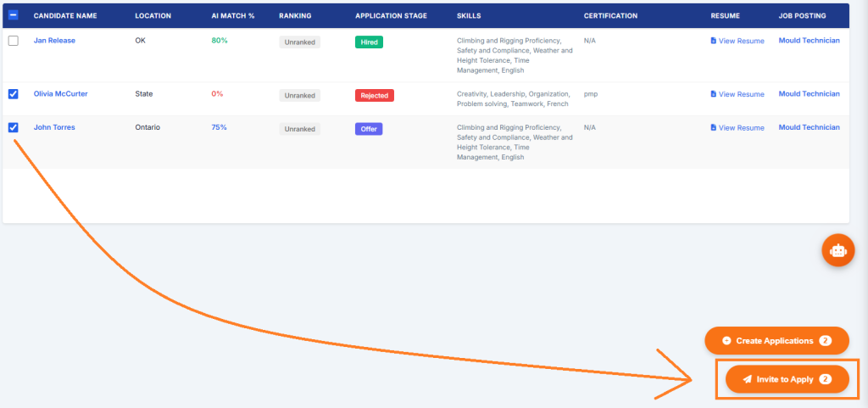Image resolution: width=868 pixels, height=408 pixels.
Task: Toggle the select-all header checkbox
Action: [x=14, y=15]
